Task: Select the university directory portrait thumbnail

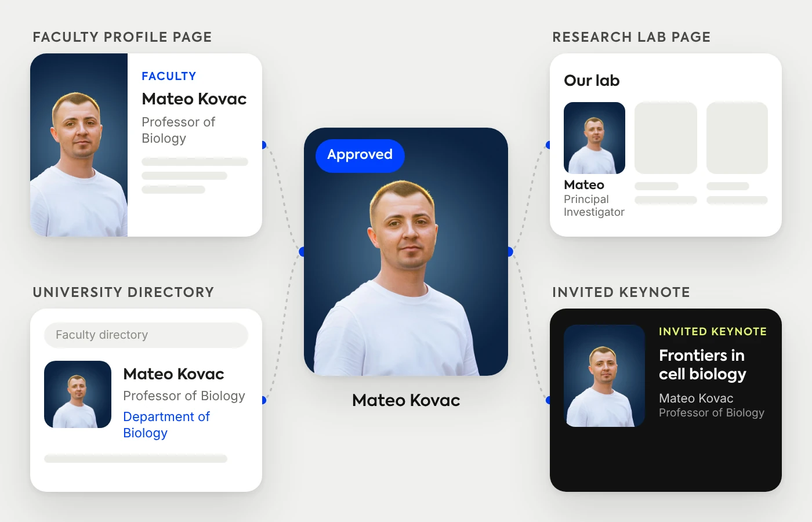Action: pyautogui.click(x=78, y=394)
